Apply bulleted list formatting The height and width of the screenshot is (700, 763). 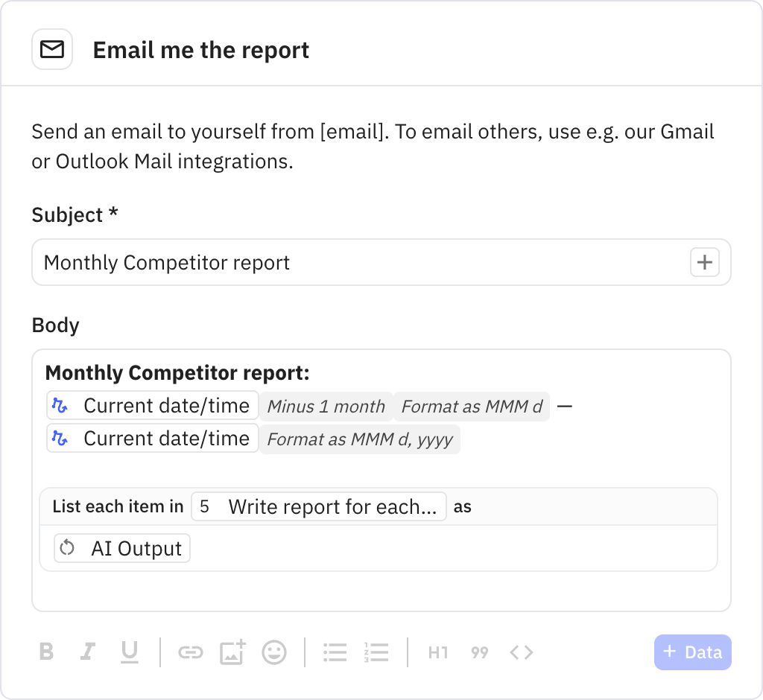click(335, 652)
